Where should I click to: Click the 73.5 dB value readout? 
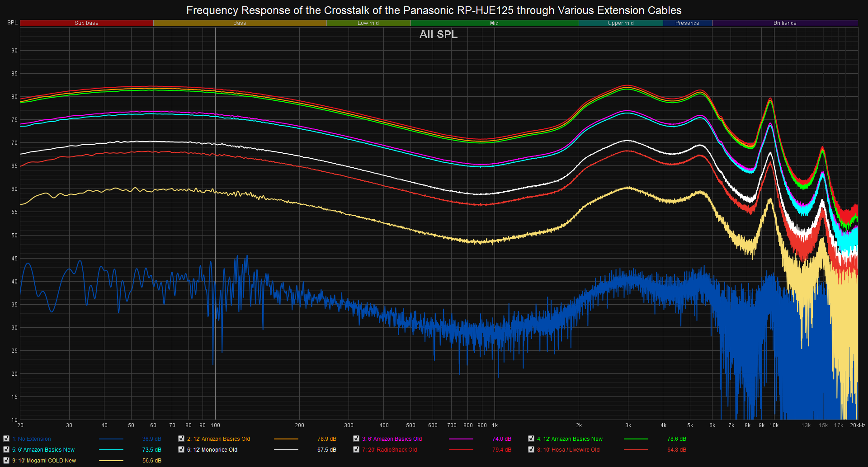[152, 450]
